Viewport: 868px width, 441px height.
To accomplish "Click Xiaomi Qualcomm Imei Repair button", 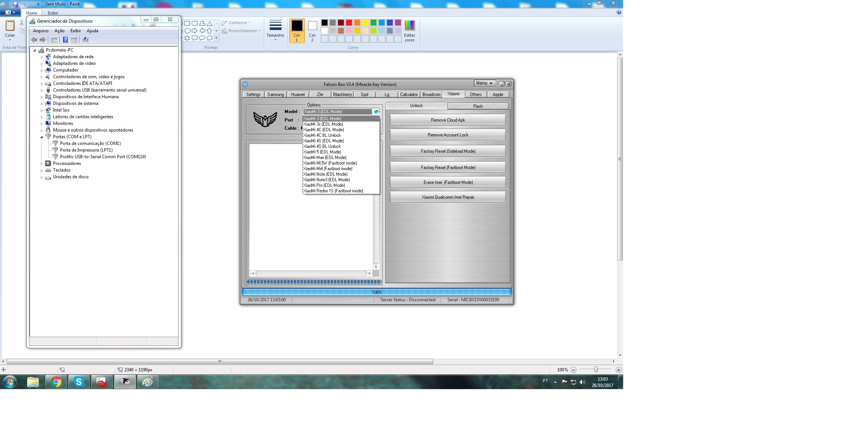I will click(448, 197).
